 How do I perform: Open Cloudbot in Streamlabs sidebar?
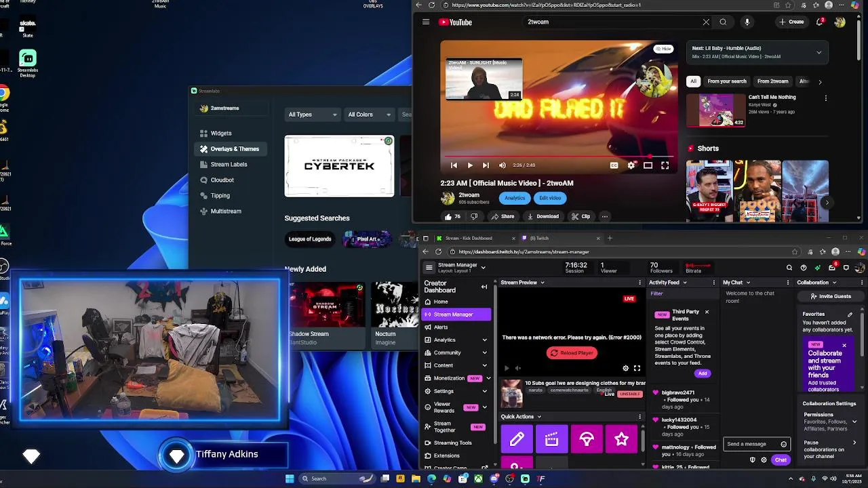coord(222,180)
